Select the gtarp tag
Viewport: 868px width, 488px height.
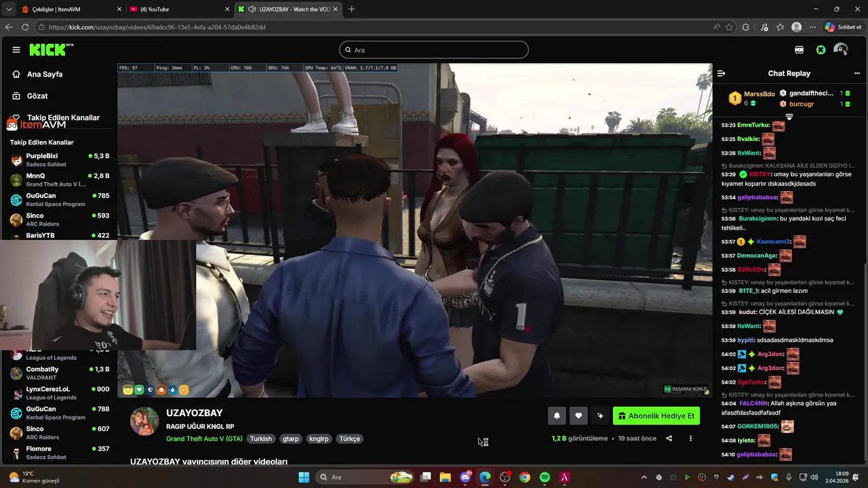coord(291,439)
